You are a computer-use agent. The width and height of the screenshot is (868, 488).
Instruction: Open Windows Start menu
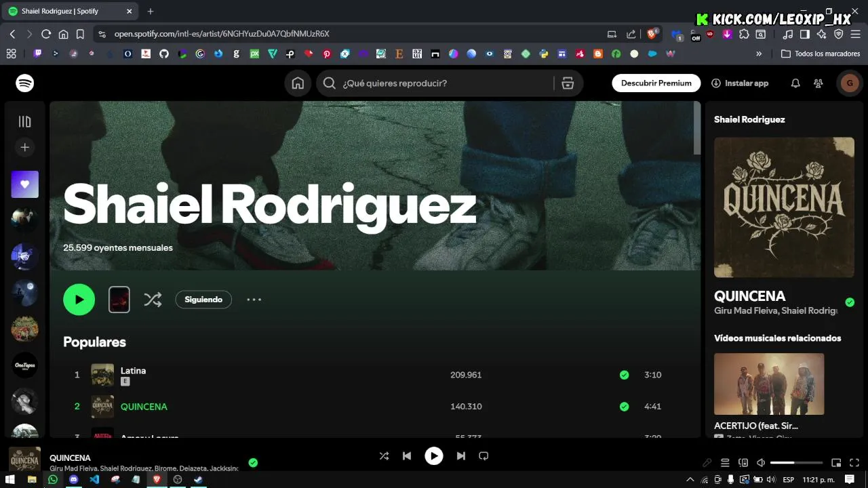click(10, 479)
